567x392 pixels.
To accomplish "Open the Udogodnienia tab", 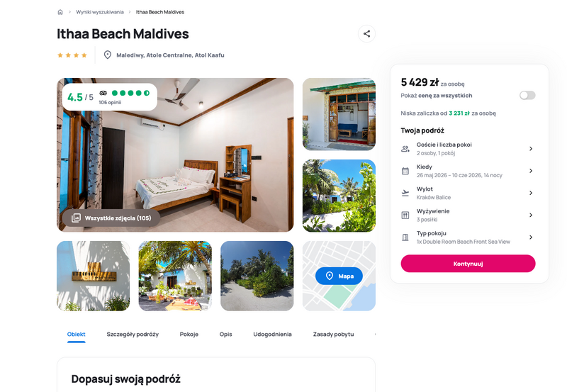I will pos(272,334).
